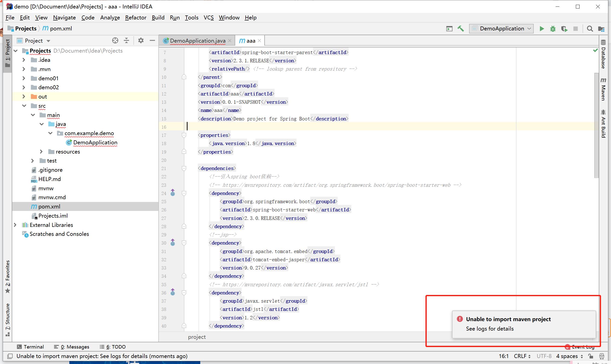The height and width of the screenshot is (364, 611).
Task: Open Project panel settings gear
Action: [x=141, y=40]
